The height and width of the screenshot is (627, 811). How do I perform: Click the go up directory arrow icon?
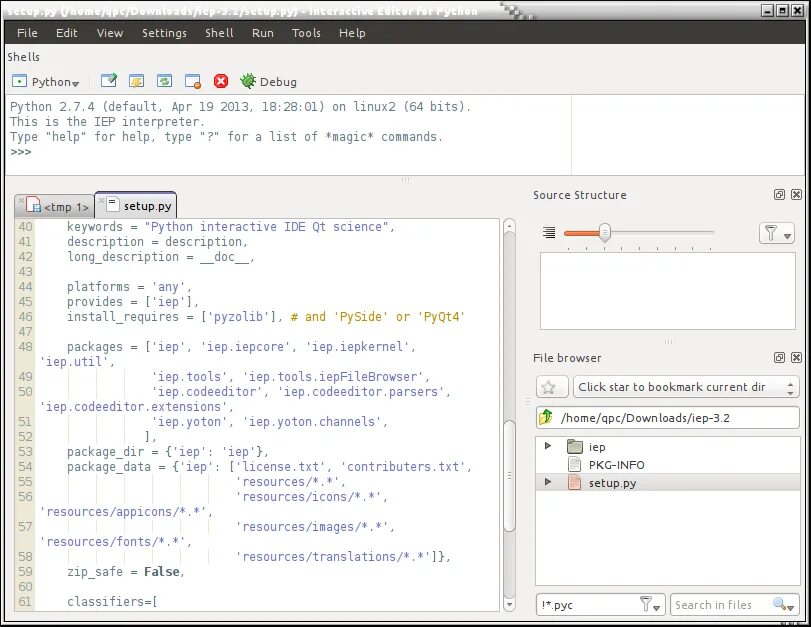click(x=546, y=417)
